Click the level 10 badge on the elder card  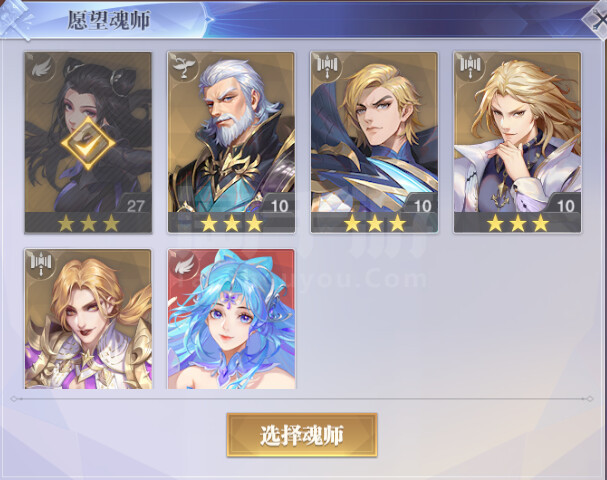(278, 205)
